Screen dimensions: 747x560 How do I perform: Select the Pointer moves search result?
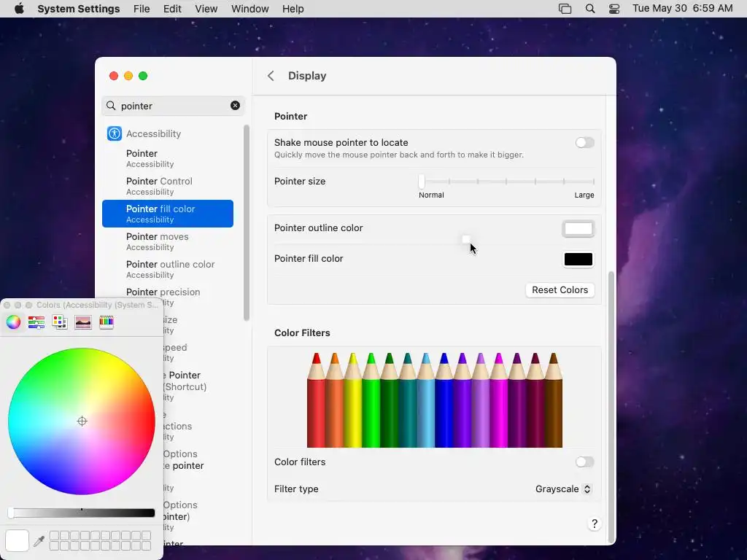[x=168, y=241]
